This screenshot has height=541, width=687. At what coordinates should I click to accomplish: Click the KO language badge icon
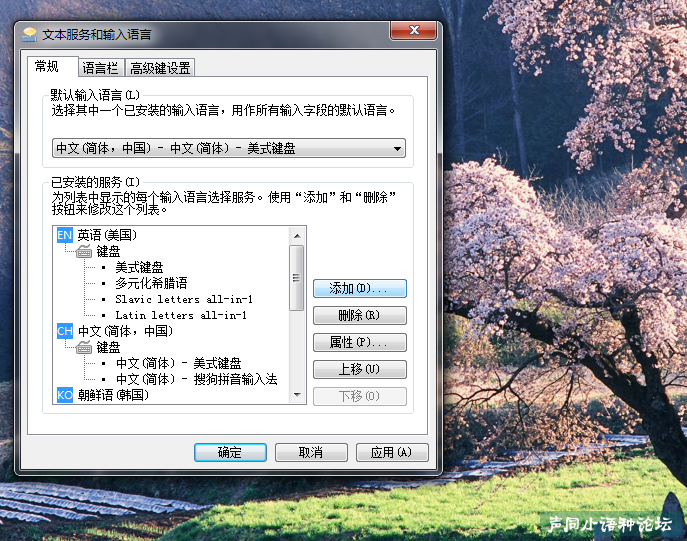click(65, 395)
